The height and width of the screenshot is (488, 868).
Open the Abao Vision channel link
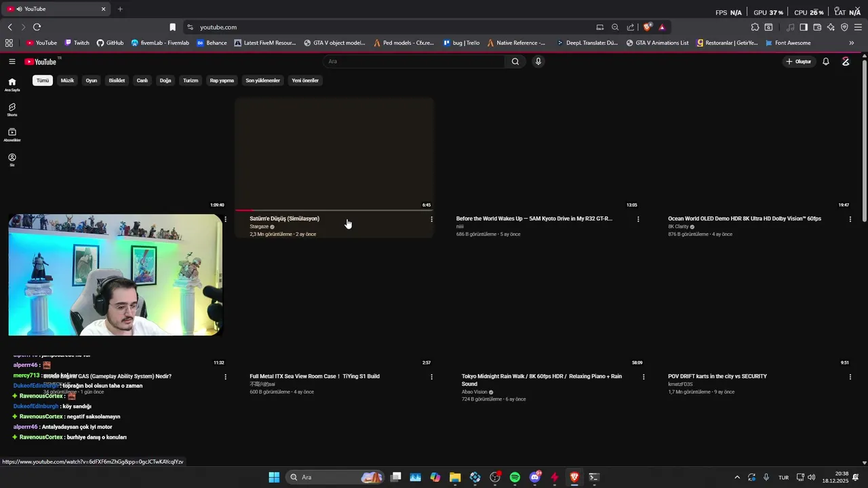click(475, 392)
